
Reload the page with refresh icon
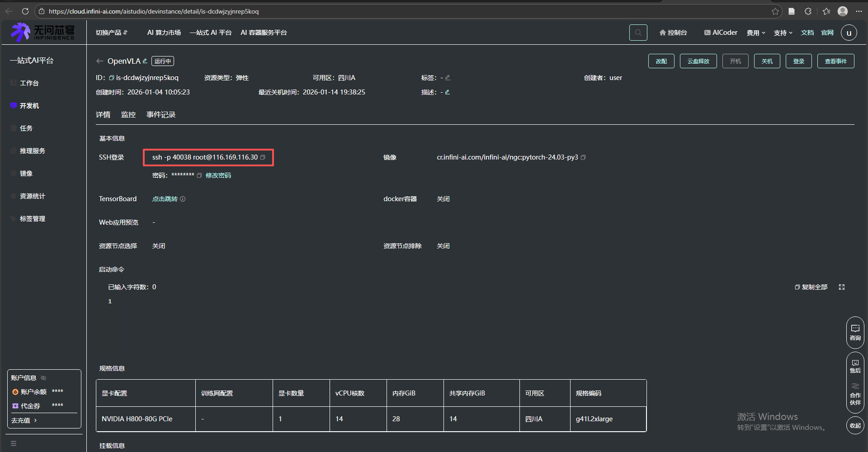coord(25,11)
